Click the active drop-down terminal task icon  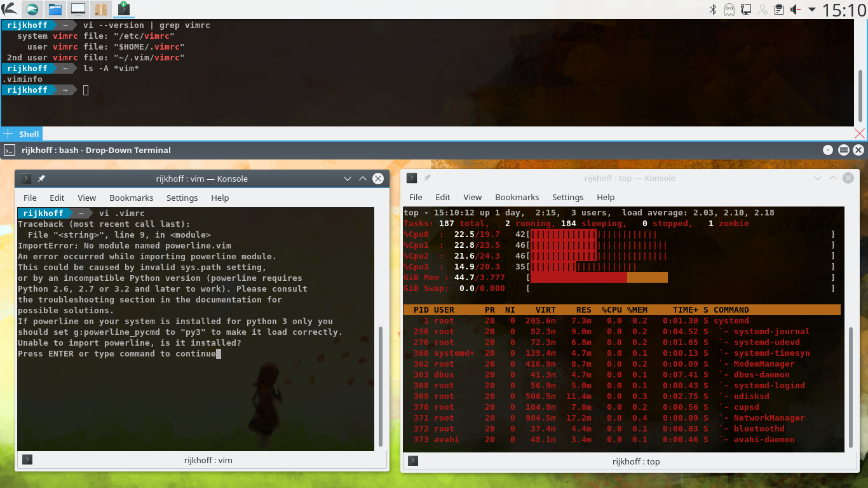pyautogui.click(x=124, y=9)
